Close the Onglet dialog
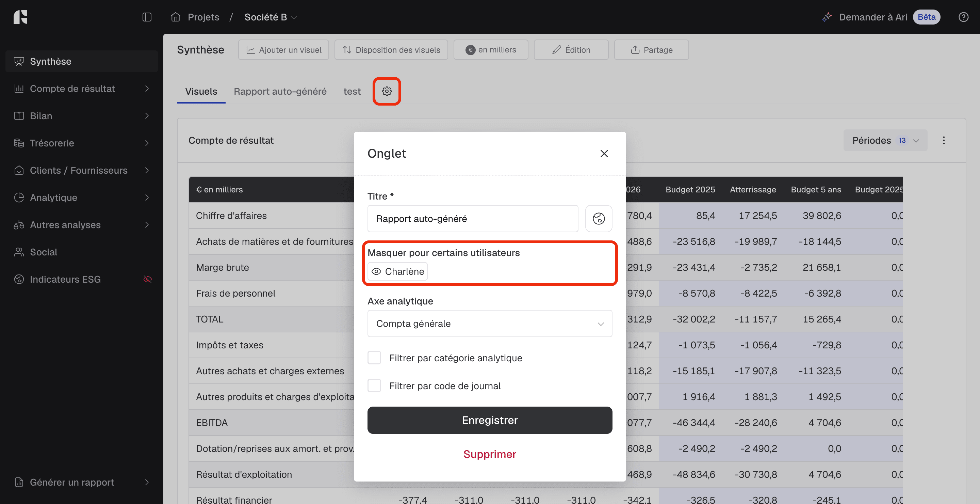This screenshot has width=980, height=504. point(604,153)
